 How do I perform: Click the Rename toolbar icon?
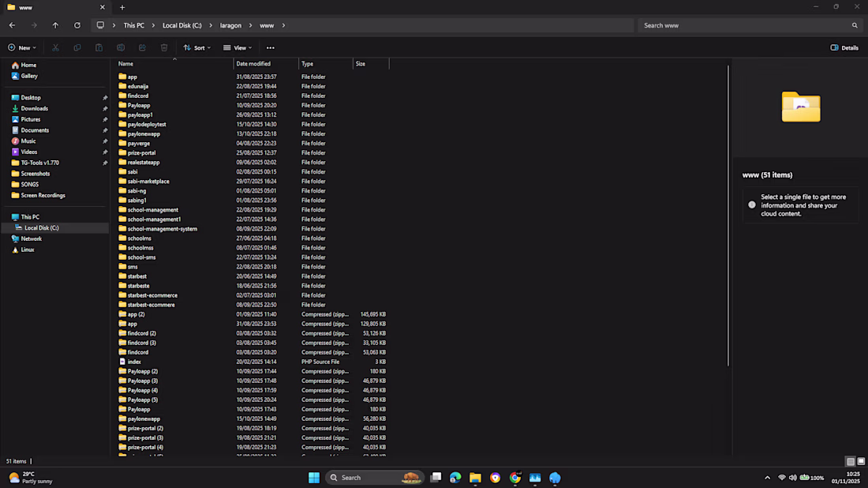121,47
